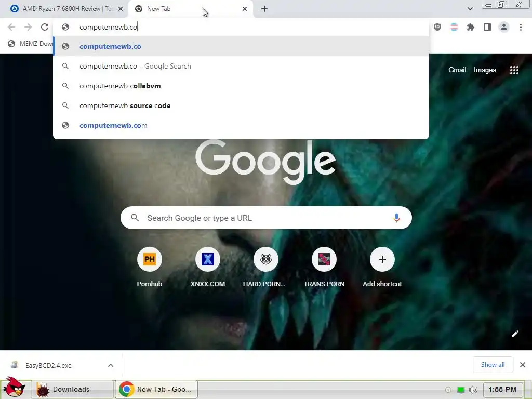This screenshot has width=532, height=399.
Task: Select the computernewb.com URL suggestion
Action: [x=241, y=125]
